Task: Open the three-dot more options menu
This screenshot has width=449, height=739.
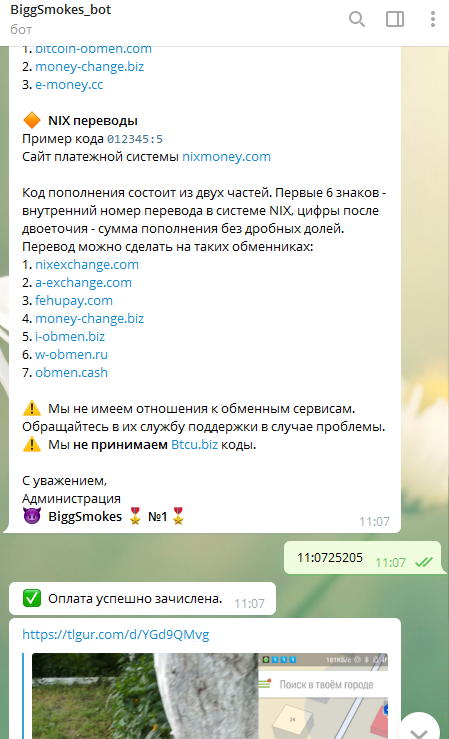Action: (x=433, y=19)
